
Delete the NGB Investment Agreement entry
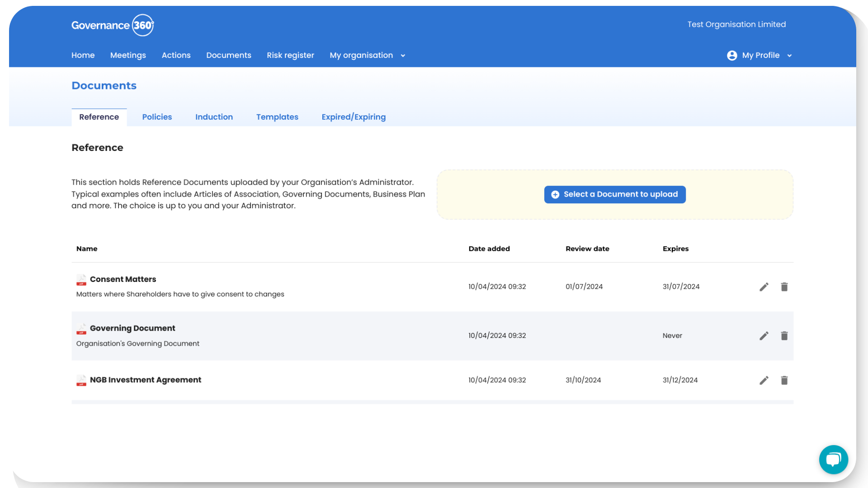coord(784,380)
